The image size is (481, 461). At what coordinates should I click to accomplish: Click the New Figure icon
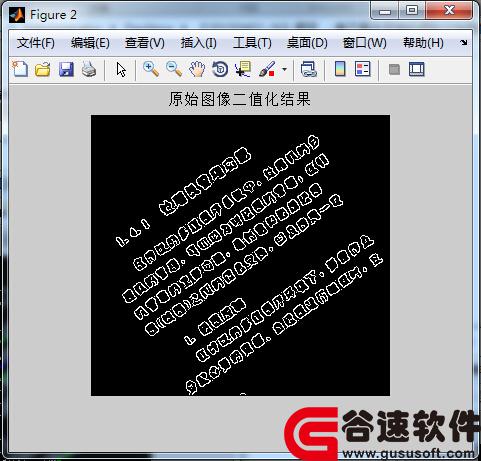click(x=20, y=69)
